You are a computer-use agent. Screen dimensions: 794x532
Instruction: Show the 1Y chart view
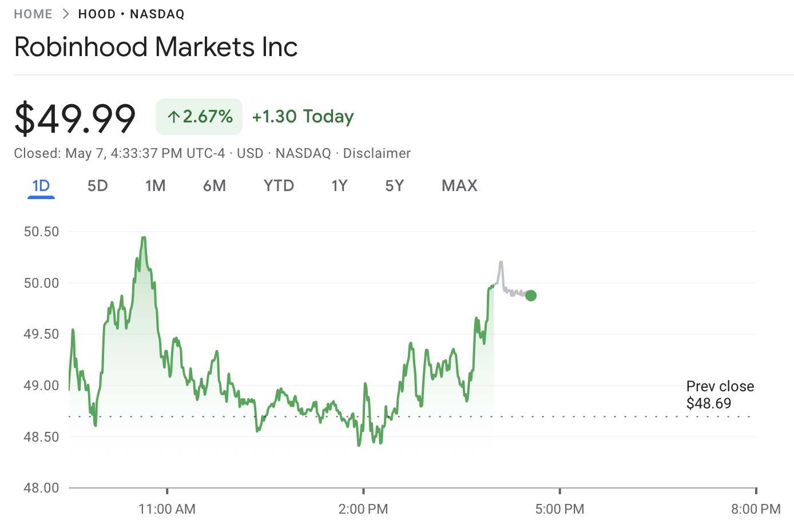coord(339,186)
